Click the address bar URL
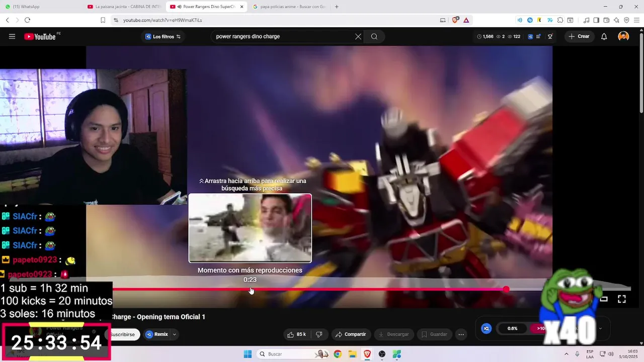The width and height of the screenshot is (644, 362). point(163,20)
